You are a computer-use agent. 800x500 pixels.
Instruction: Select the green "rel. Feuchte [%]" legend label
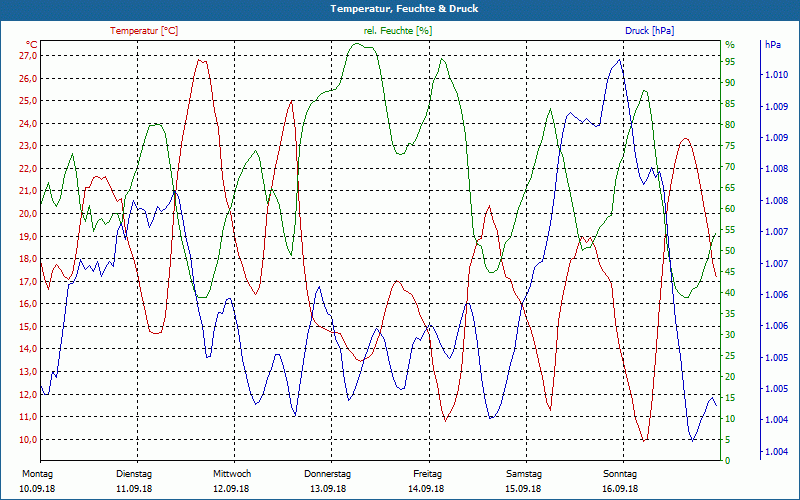pos(398,31)
